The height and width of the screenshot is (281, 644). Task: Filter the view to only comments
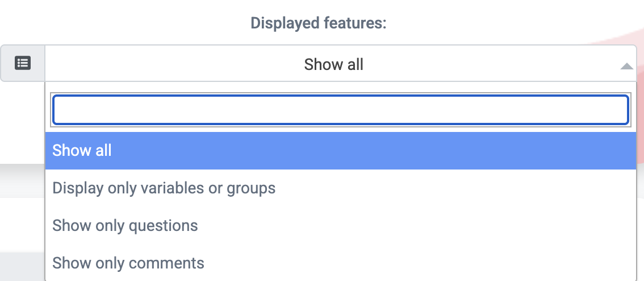(341, 263)
